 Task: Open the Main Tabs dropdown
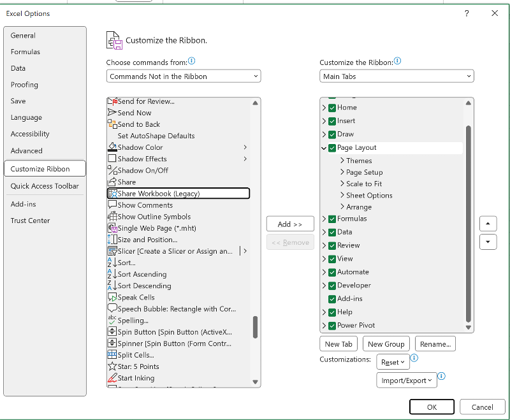(x=397, y=76)
